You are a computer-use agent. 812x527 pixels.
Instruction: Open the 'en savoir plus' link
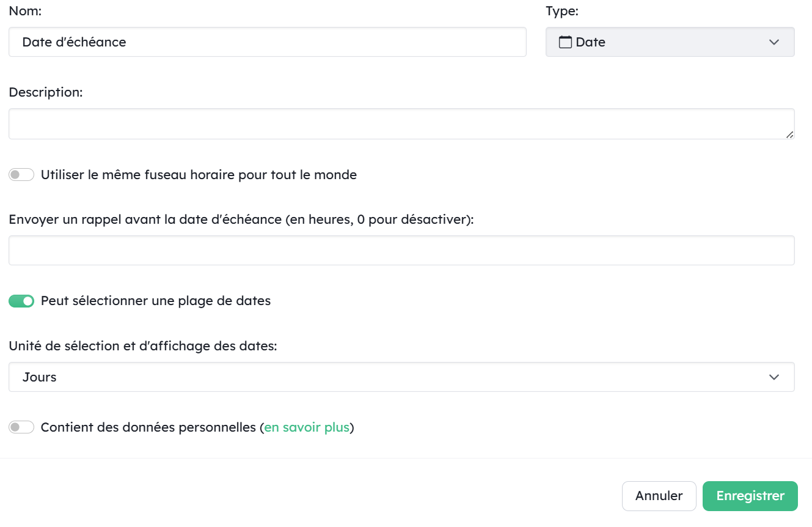point(307,427)
